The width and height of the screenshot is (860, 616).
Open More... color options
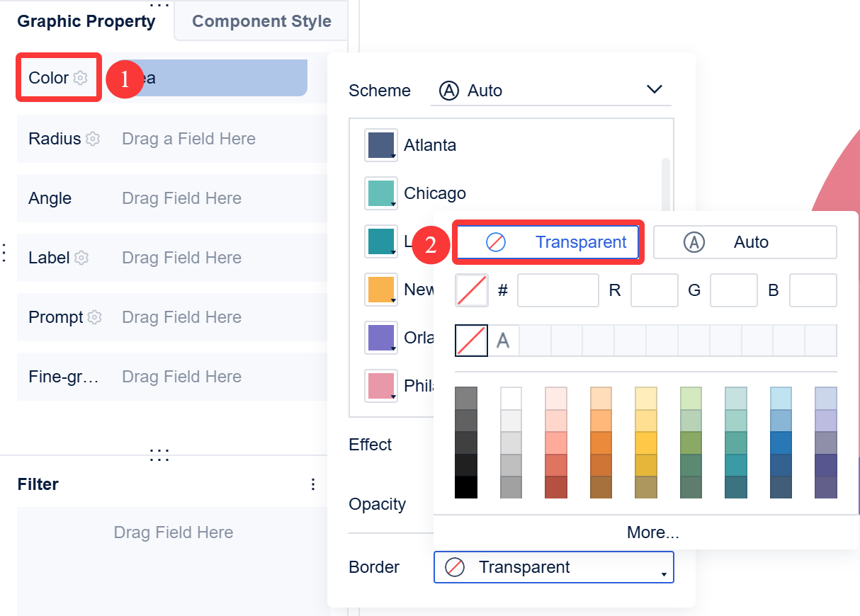[653, 532]
